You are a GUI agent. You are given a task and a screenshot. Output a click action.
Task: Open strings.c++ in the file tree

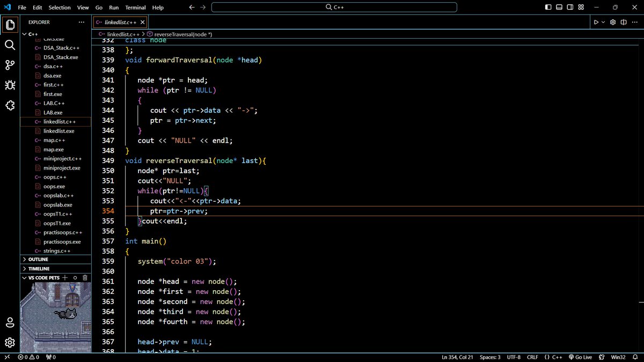(x=56, y=251)
